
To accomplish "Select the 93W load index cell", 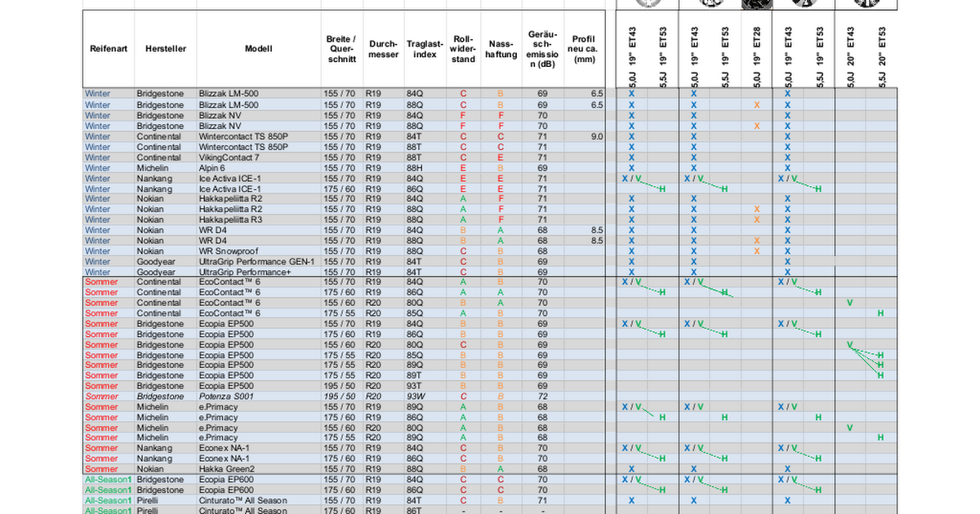I will [416, 397].
